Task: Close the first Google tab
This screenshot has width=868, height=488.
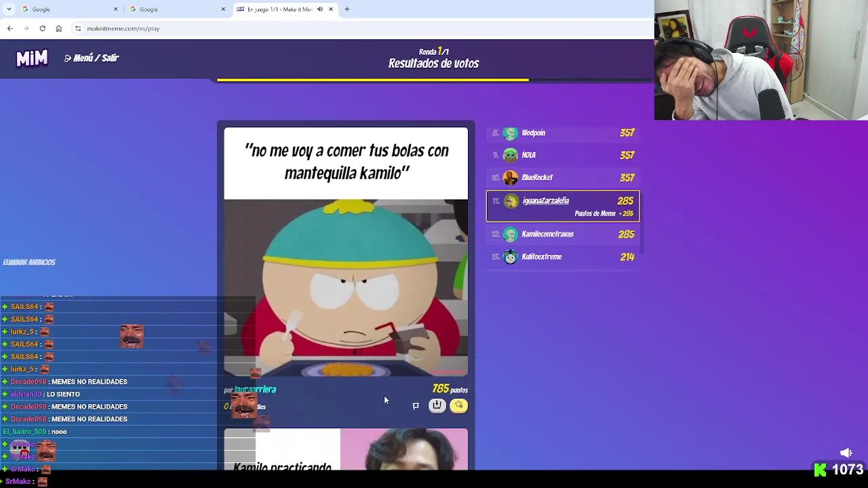Action: 115,9
